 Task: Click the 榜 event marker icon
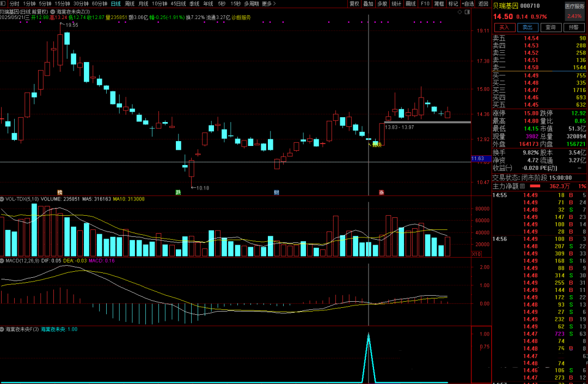click(x=60, y=192)
